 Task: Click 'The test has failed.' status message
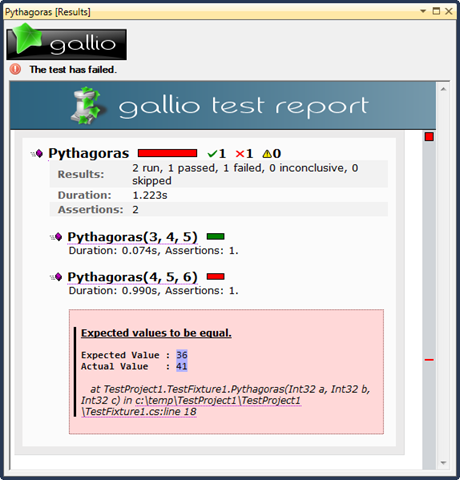point(73,70)
